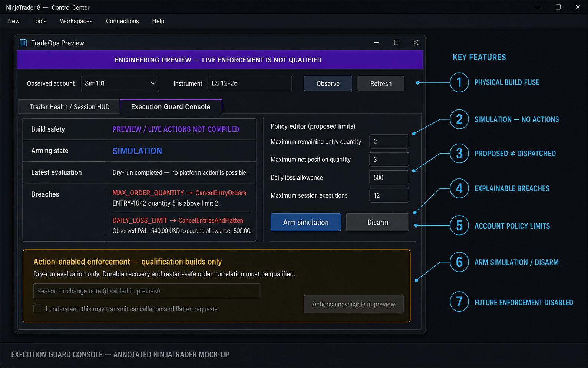588x368 pixels.
Task: Select the Execution Guard Console tab
Action: click(x=171, y=106)
